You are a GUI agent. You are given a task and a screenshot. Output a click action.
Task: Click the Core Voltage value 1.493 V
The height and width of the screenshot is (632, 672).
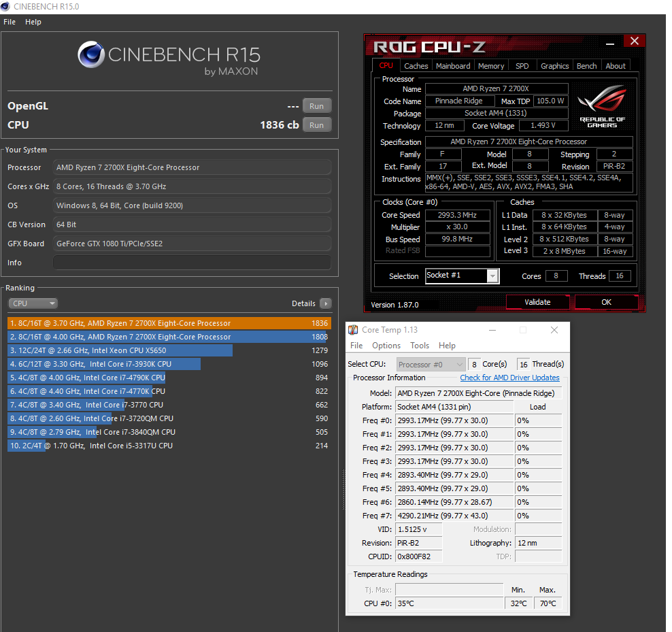click(x=543, y=126)
